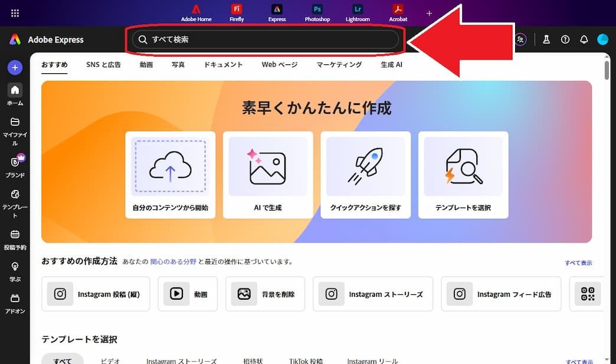Click the beaker labs icon
Screen dimensions: 616x364
[x=546, y=40]
